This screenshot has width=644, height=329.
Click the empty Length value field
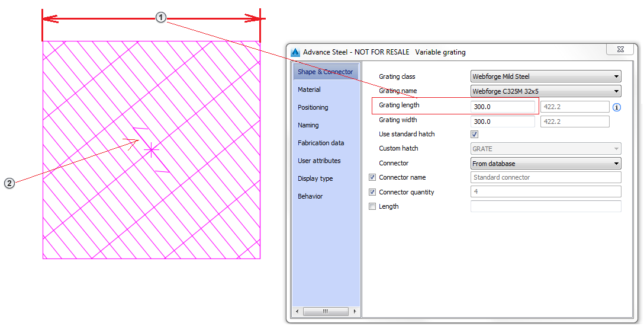point(546,206)
